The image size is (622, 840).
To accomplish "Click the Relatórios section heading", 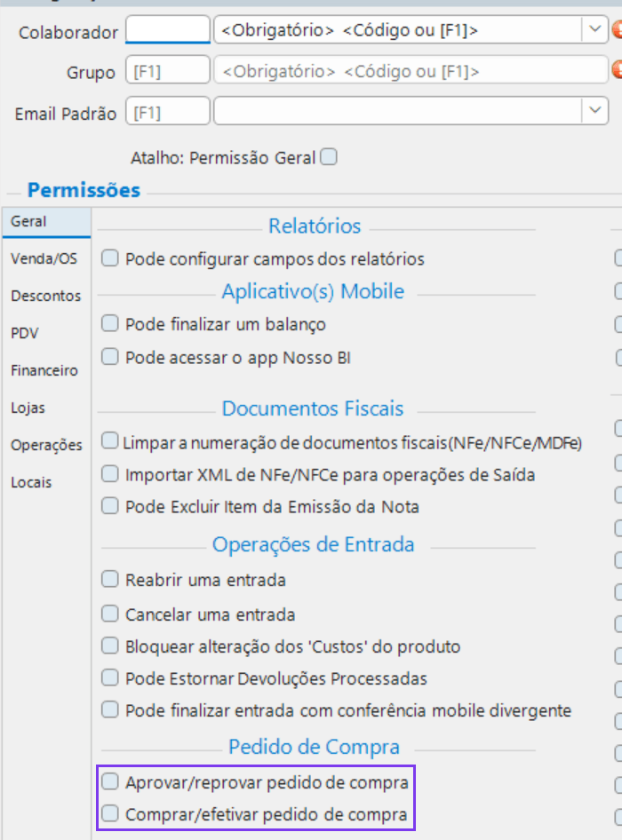I will 315,226.
